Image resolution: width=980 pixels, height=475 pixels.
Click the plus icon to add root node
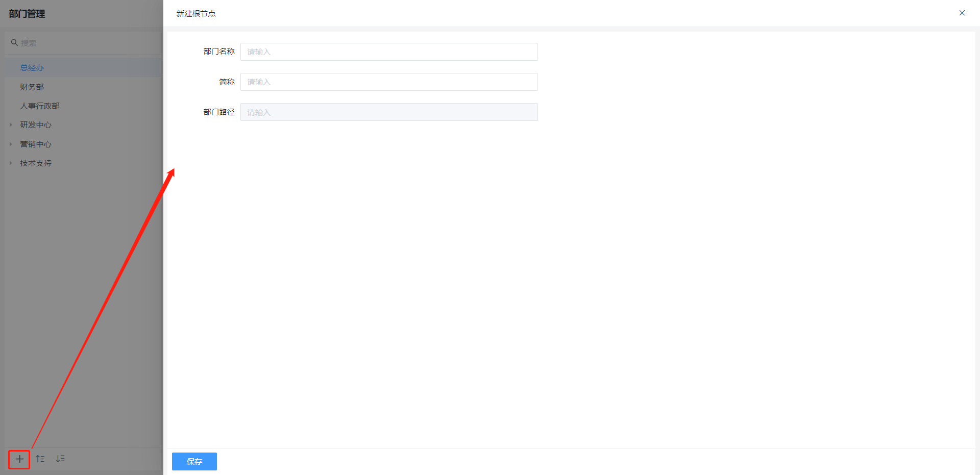coord(19,459)
